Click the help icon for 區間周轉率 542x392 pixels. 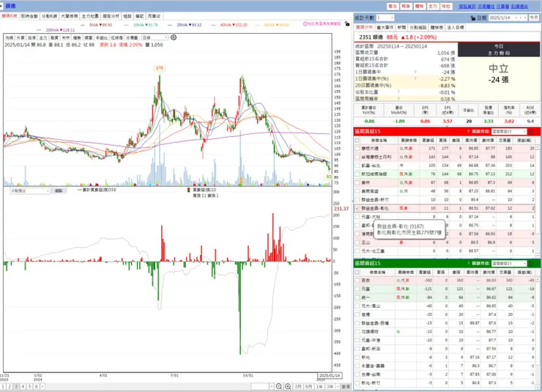(398, 99)
